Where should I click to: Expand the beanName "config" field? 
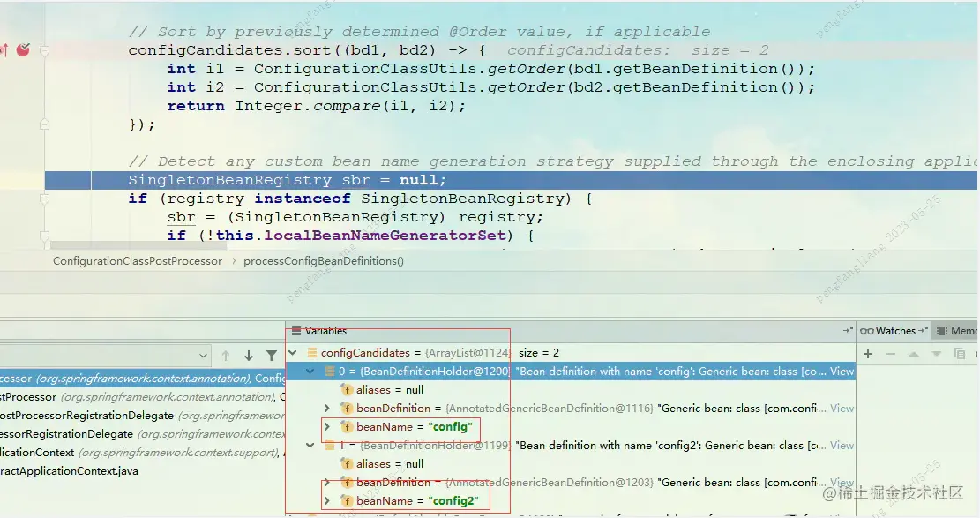pyautogui.click(x=327, y=426)
